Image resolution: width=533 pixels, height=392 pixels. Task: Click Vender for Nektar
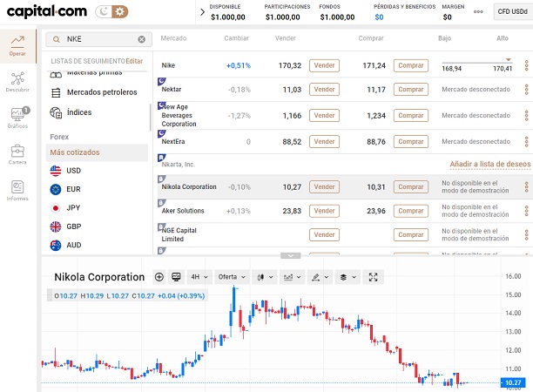coord(324,90)
